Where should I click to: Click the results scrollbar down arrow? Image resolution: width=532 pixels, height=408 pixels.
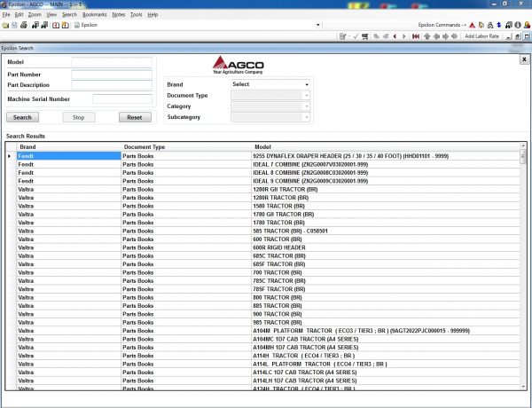(523, 387)
